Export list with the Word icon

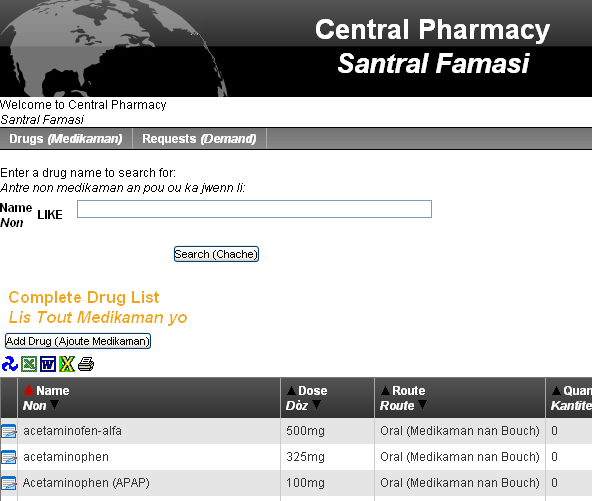coord(48,364)
